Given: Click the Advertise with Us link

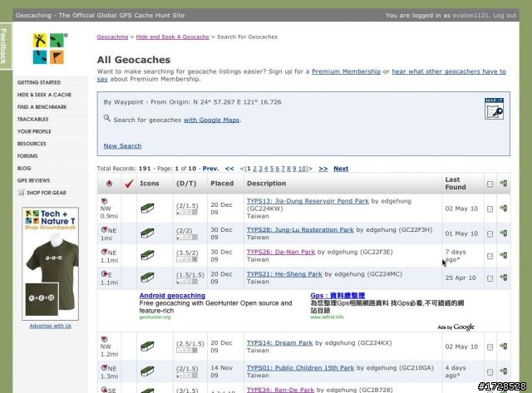Looking at the screenshot, I should pos(50,326).
